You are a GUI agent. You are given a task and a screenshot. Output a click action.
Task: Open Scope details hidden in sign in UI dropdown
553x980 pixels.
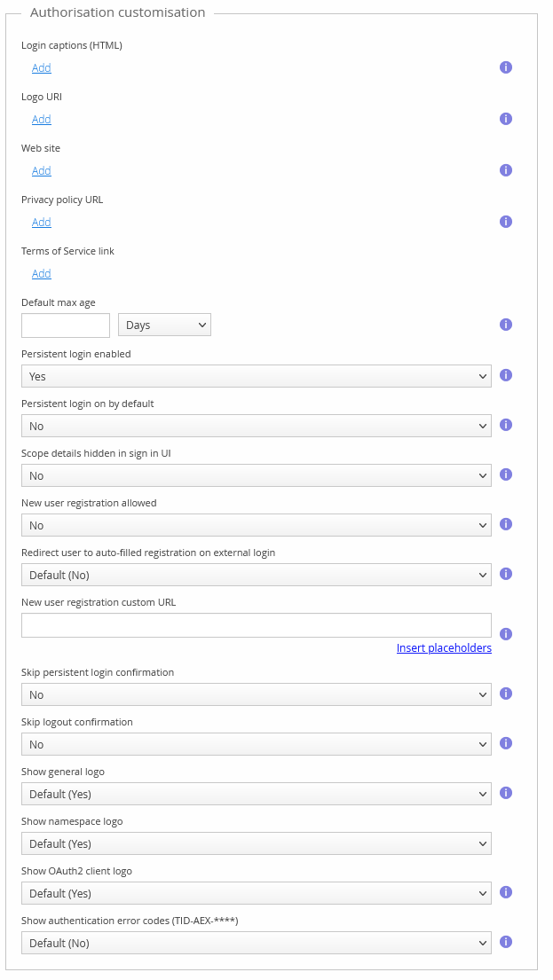click(x=256, y=475)
